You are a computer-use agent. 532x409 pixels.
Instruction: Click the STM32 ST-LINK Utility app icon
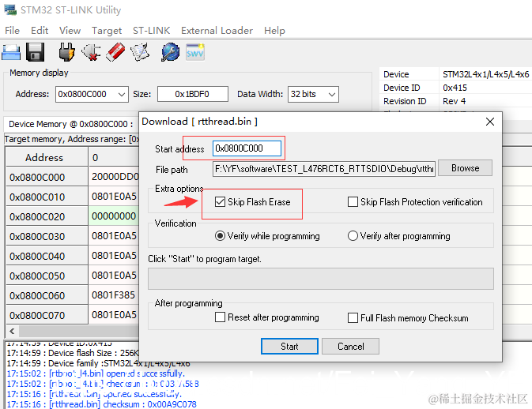pos(10,9)
